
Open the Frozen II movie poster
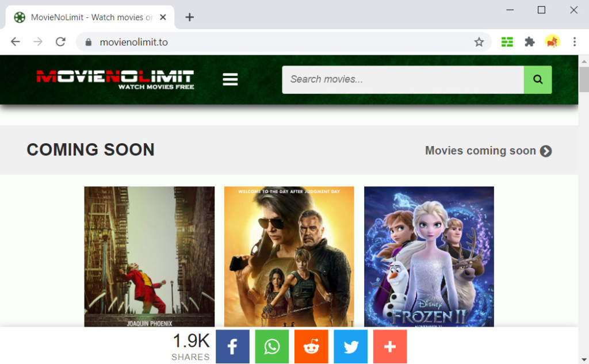(429, 256)
